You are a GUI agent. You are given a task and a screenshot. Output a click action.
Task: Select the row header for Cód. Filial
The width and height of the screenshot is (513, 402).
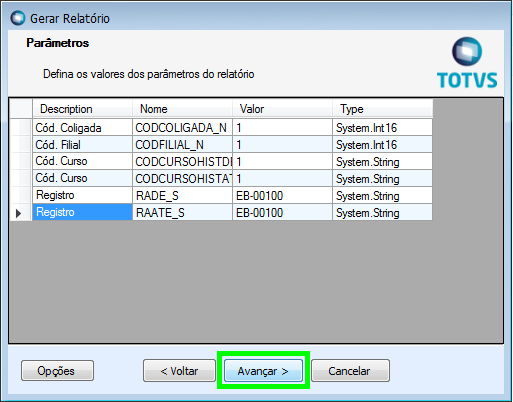point(21,145)
